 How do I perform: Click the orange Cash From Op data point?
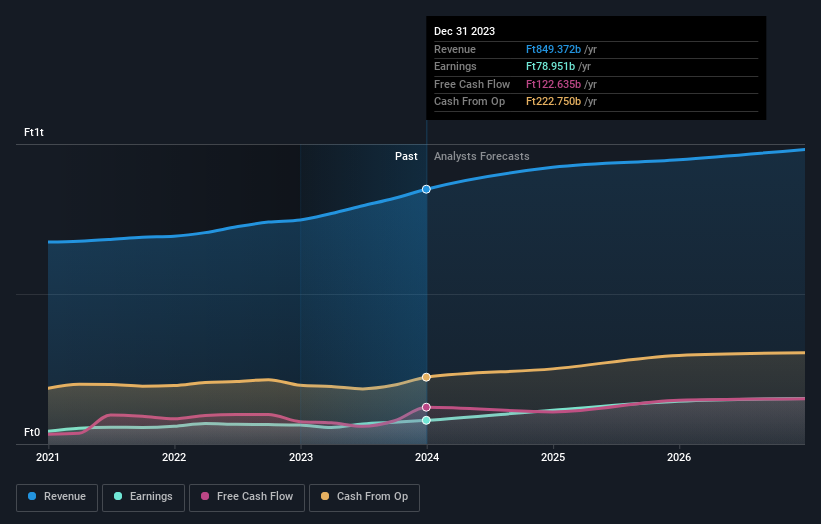[x=426, y=377]
